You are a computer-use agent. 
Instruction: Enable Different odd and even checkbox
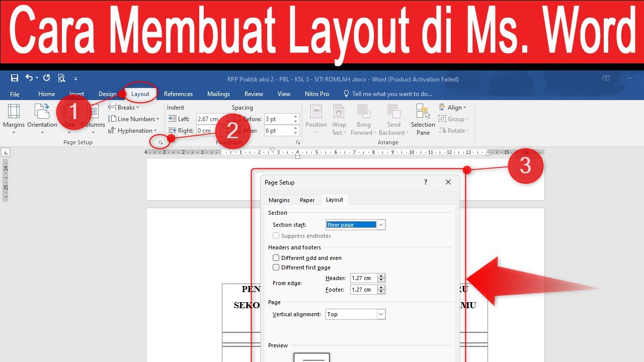click(x=276, y=258)
